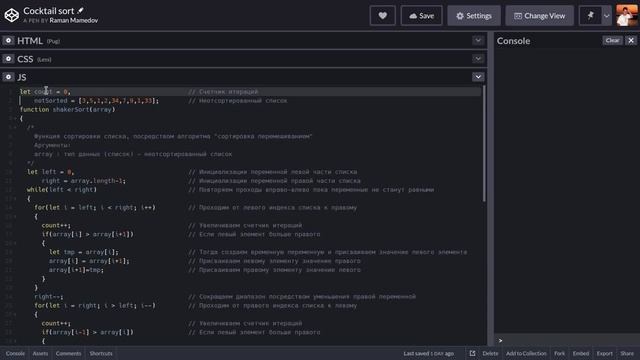Click the HTML panel title

pyautogui.click(x=30, y=41)
